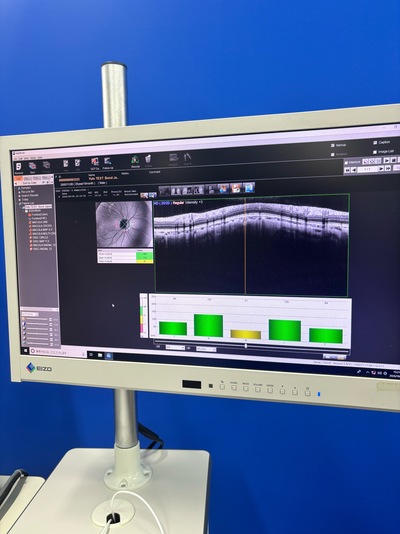Click the fundus image thumbnail
Viewport: 400px width, 534px height.
coord(124,224)
